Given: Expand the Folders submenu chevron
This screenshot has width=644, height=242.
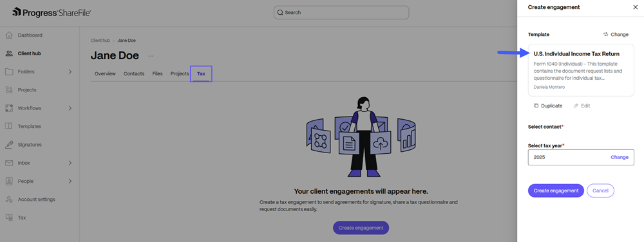Looking at the screenshot, I should pyautogui.click(x=70, y=72).
